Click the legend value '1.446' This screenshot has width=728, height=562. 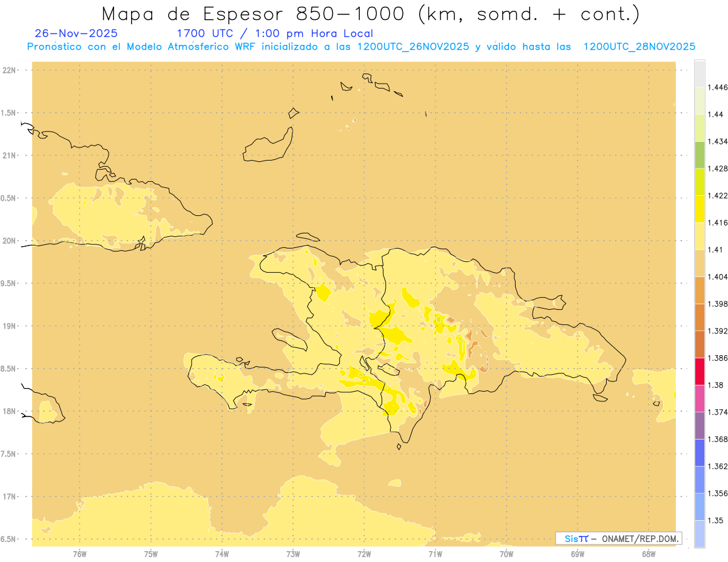(718, 87)
